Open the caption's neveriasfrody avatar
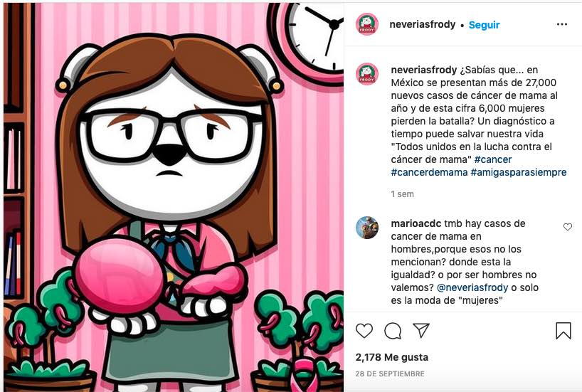This screenshot has width=582, height=392. tap(367, 74)
